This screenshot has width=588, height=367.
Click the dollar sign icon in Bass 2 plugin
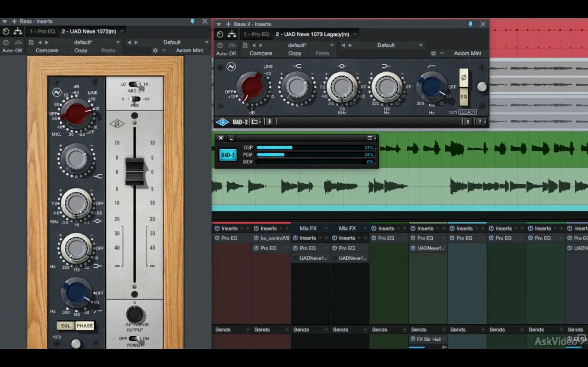point(467,122)
